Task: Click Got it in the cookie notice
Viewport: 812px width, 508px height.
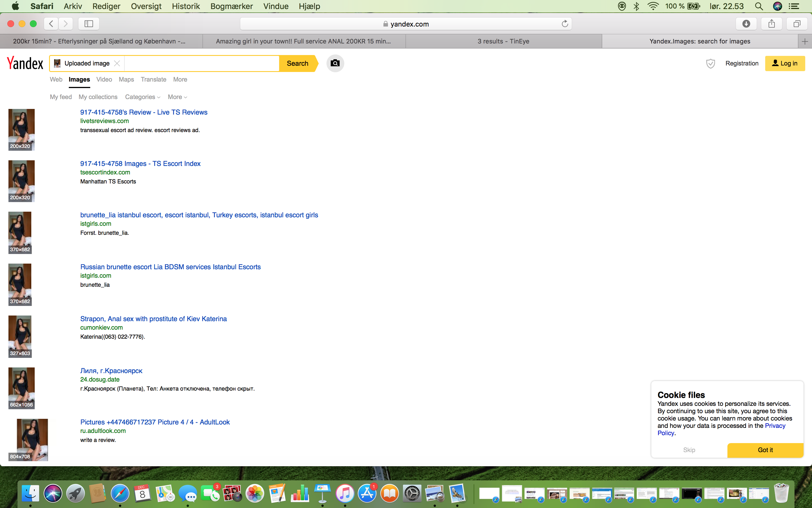Action: point(765,450)
